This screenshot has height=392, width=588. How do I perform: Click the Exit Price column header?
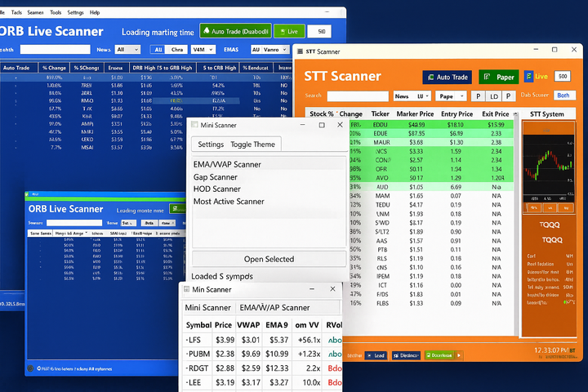496,114
